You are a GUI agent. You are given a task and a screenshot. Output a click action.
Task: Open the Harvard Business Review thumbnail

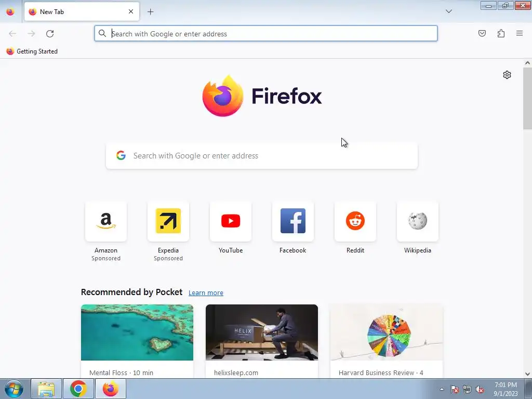(387, 332)
